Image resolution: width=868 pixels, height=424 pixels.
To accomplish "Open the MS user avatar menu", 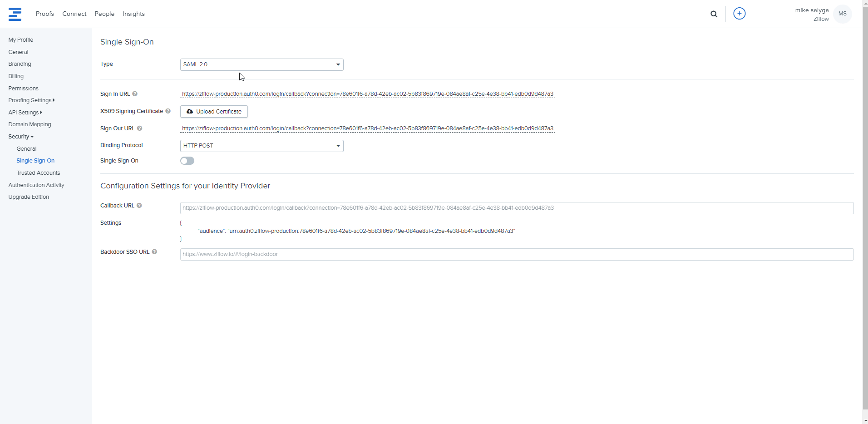I will (x=842, y=14).
